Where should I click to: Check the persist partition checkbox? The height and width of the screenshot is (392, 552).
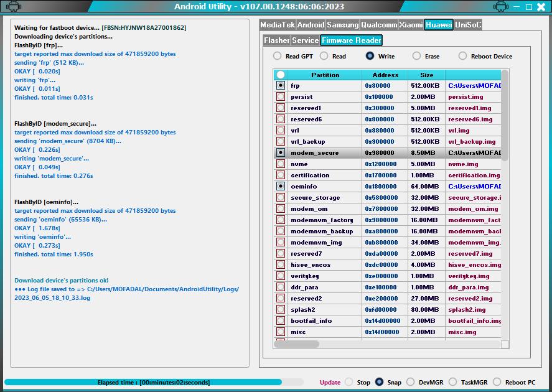[x=281, y=97]
